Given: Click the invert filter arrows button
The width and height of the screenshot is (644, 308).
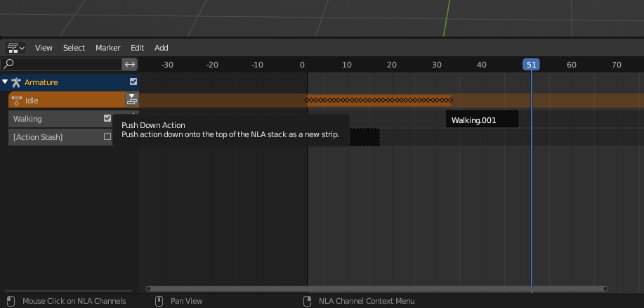Looking at the screenshot, I should 130,64.
